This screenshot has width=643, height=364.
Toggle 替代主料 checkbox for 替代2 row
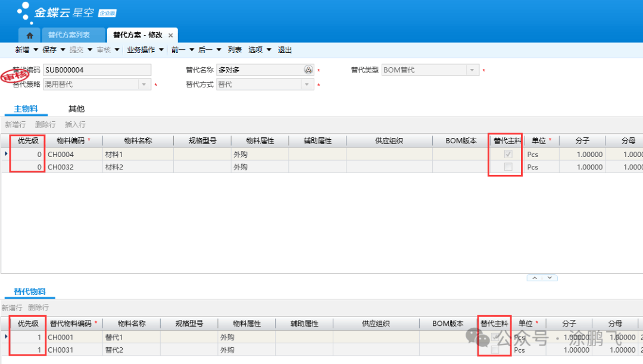(495, 350)
